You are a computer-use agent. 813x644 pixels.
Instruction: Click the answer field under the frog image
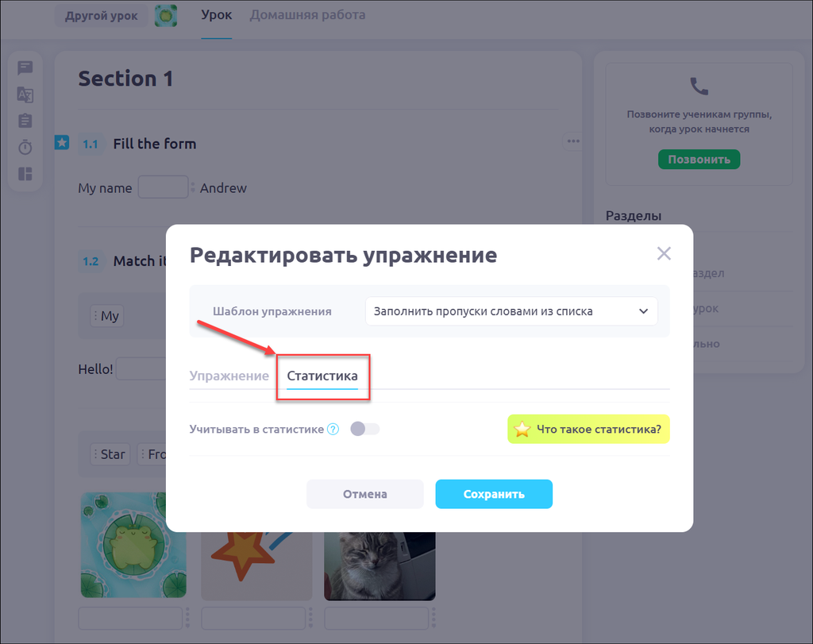(x=131, y=619)
